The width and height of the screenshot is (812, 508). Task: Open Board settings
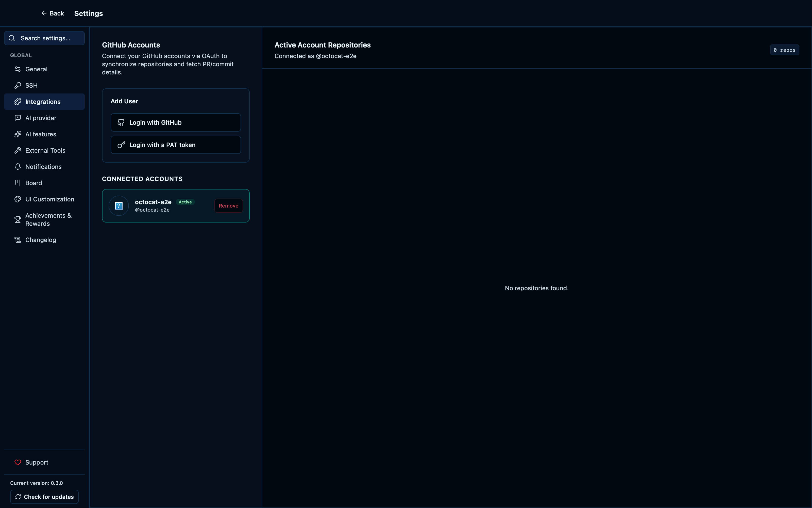[x=44, y=183]
